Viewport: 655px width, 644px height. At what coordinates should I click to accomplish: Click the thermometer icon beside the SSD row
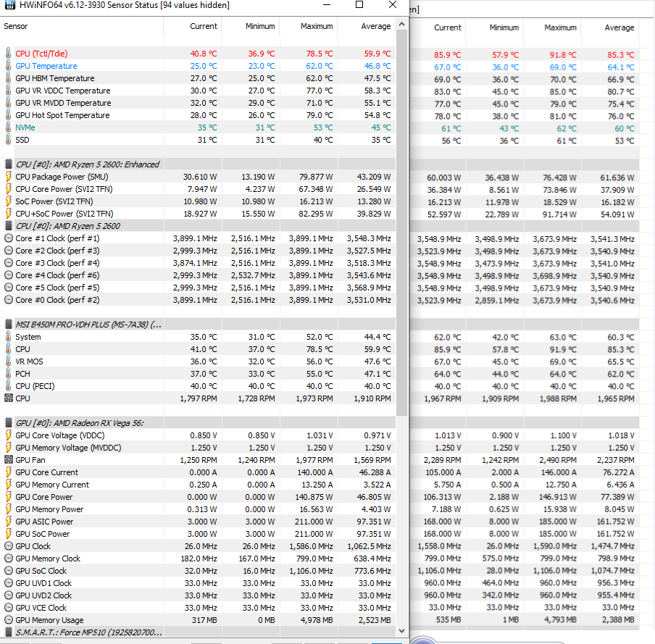click(x=8, y=140)
